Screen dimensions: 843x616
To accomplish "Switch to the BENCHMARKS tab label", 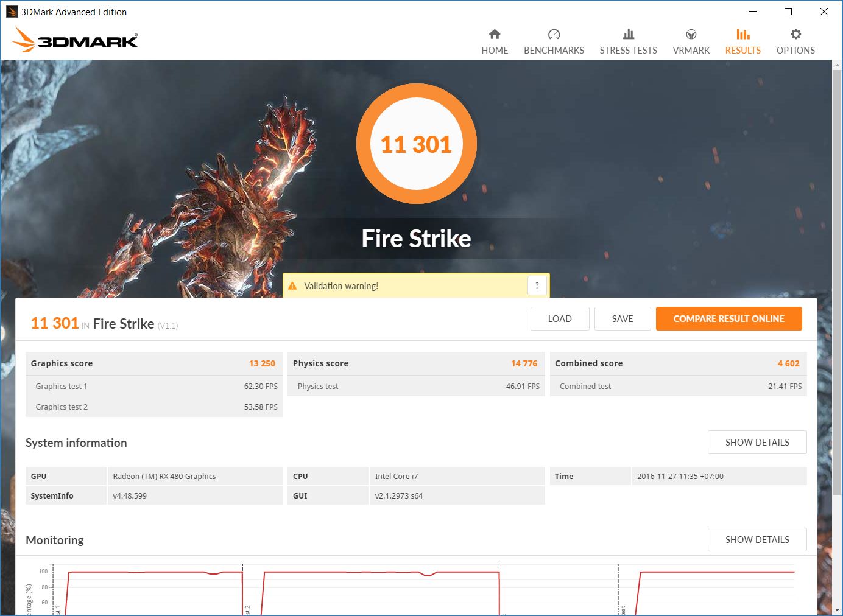I will coord(554,51).
